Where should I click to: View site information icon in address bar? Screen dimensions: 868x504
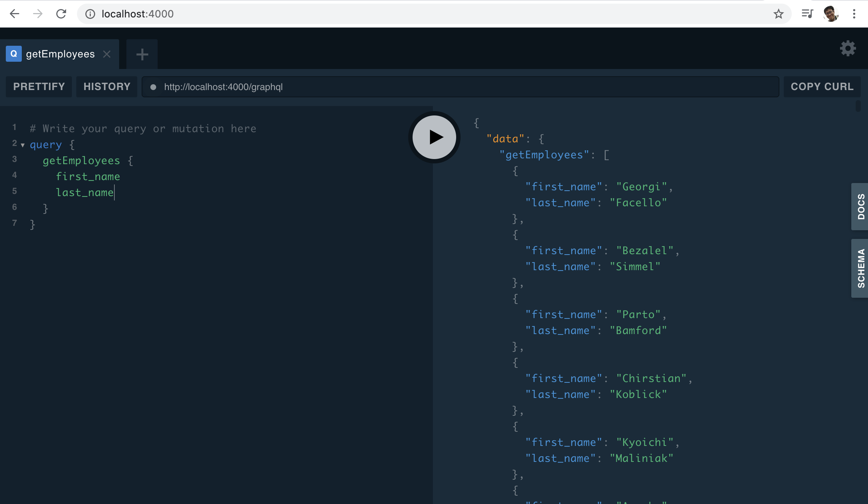coord(90,14)
